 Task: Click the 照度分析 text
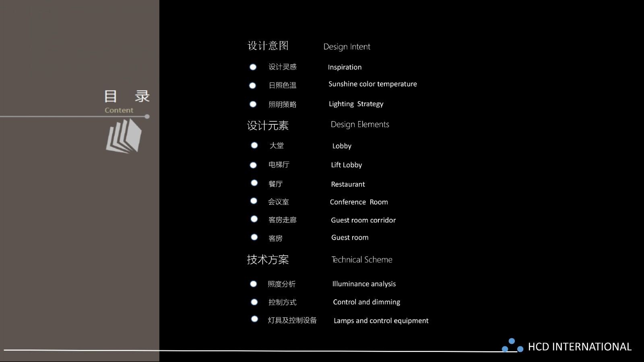tap(282, 284)
